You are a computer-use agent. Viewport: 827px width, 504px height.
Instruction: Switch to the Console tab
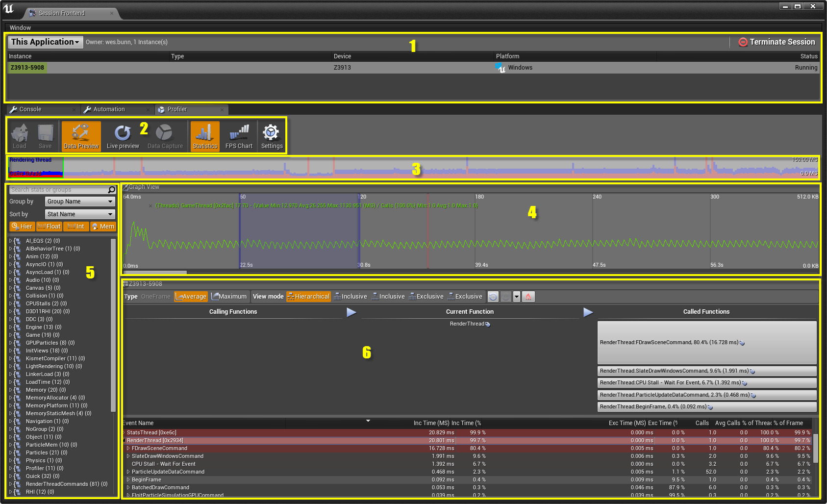point(30,109)
